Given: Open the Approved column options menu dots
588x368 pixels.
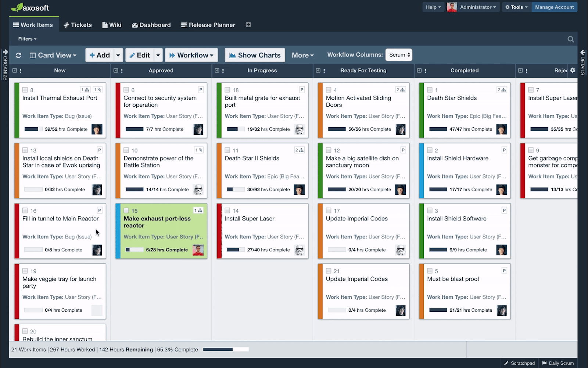Looking at the screenshot, I should click(122, 71).
